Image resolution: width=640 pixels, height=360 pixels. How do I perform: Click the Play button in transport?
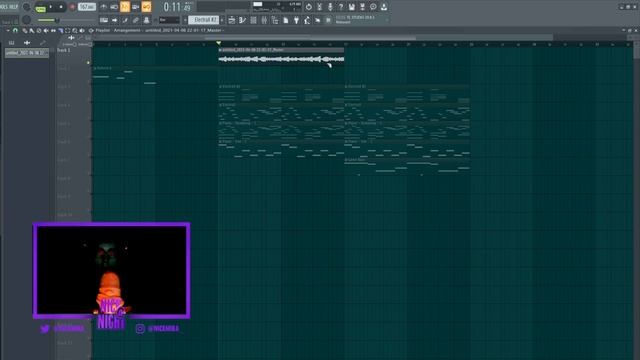click(51, 7)
